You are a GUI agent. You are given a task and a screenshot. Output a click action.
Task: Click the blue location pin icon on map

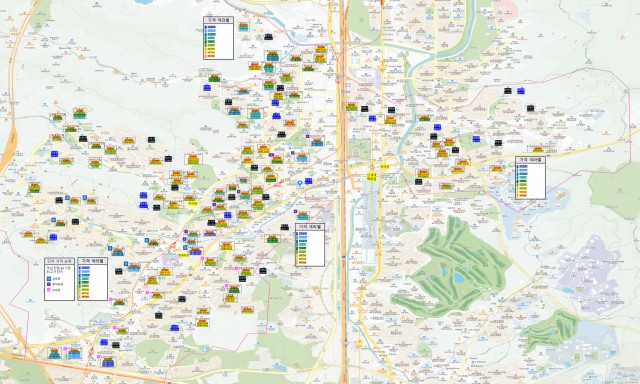[x=300, y=184]
